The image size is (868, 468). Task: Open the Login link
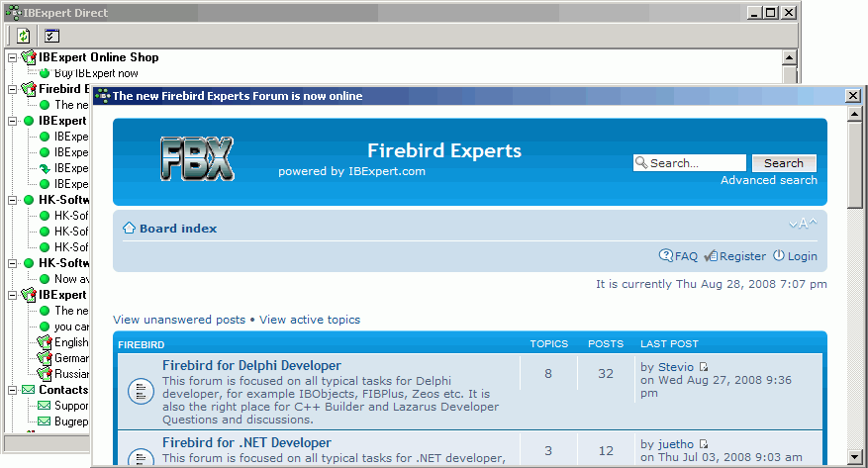pyautogui.click(x=802, y=256)
